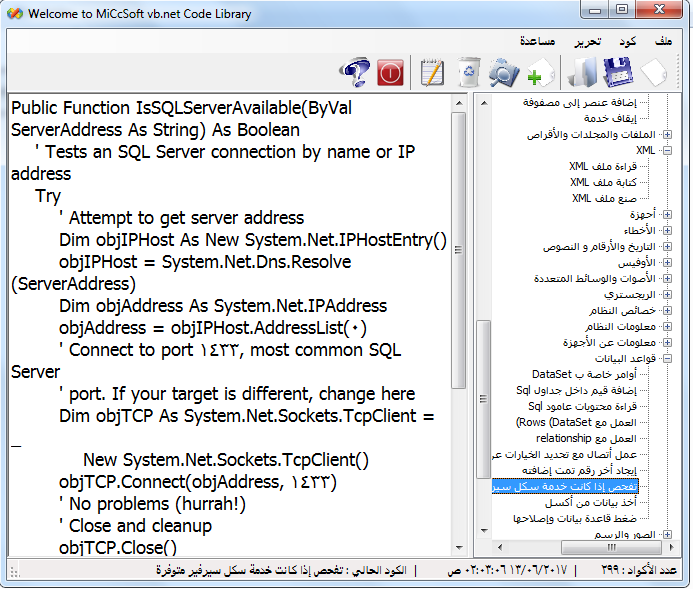Click tree panel scroll down arrow
Screen dimensions: 693x589
pos(484,530)
